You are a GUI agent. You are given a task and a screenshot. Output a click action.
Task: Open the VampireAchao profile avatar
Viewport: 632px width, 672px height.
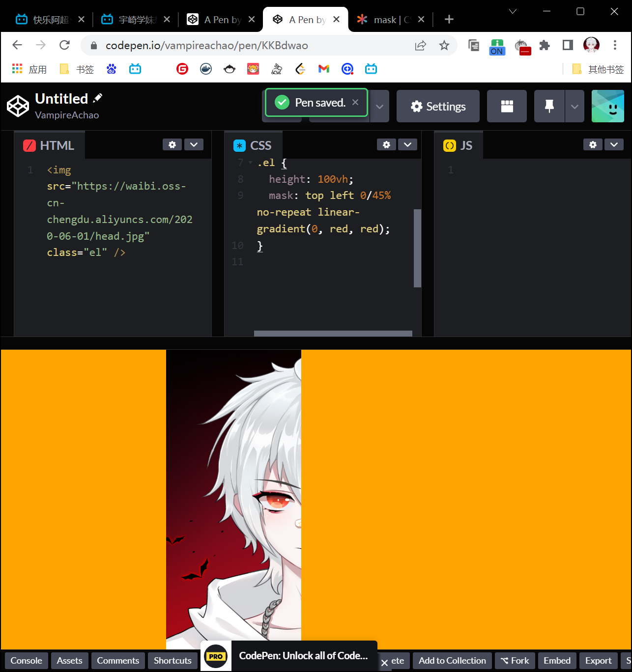[608, 106]
